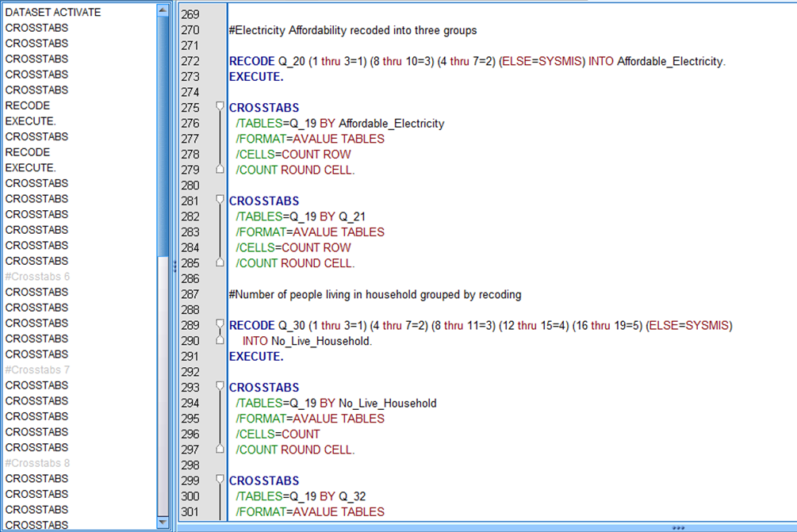The width and height of the screenshot is (797, 532).
Task: Collapse the CROSSTABS fold marker at line 281
Action: tap(220, 201)
